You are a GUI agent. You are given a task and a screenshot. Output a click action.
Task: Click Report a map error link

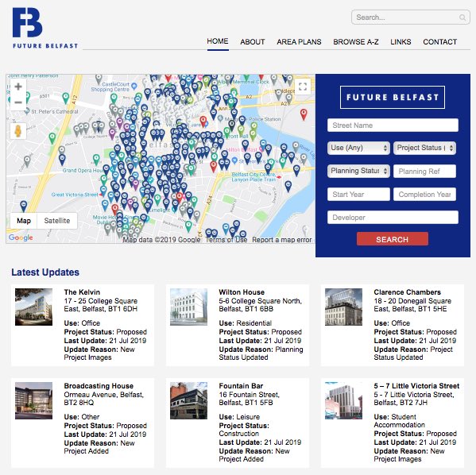pyautogui.click(x=282, y=240)
